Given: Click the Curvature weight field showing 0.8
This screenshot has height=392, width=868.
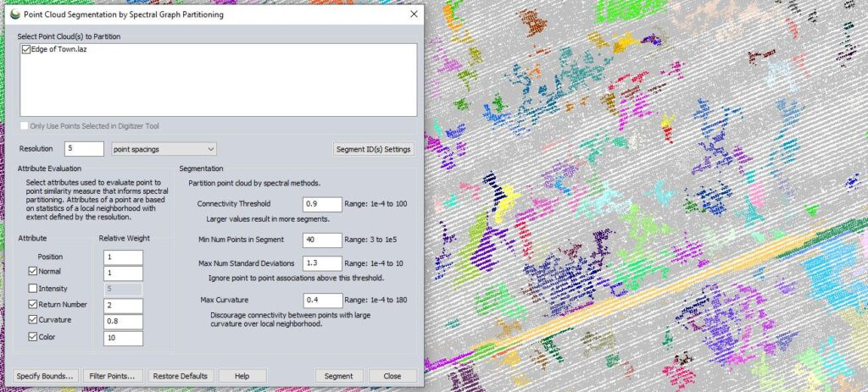Looking at the screenshot, I should pos(123,323).
